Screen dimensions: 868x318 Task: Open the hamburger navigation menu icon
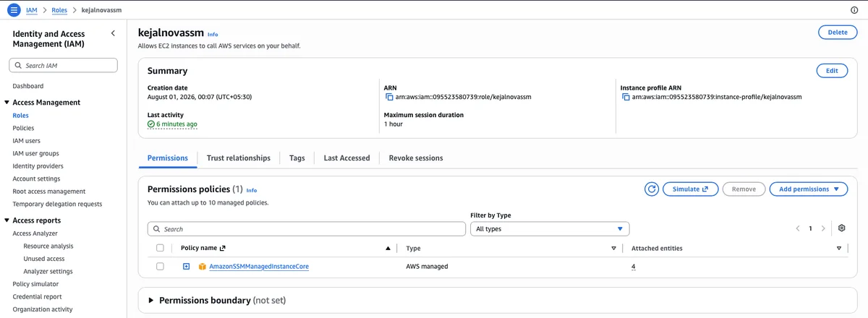pos(13,10)
